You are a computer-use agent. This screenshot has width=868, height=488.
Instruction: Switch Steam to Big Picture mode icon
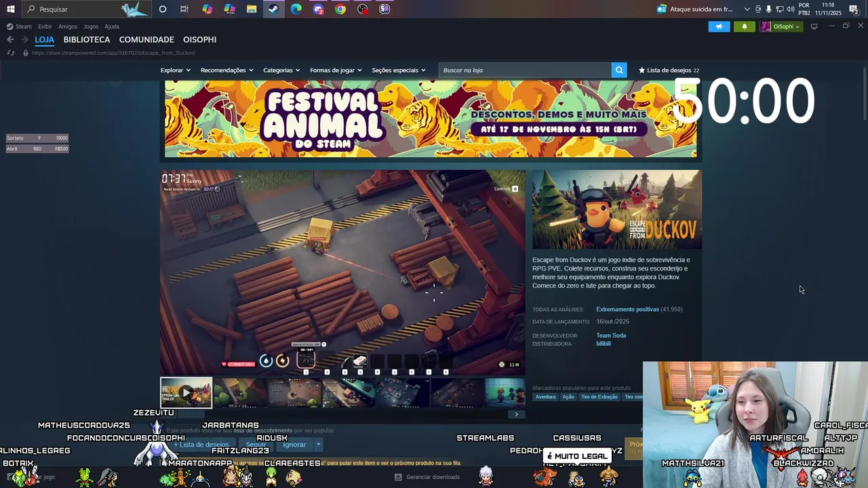(814, 26)
